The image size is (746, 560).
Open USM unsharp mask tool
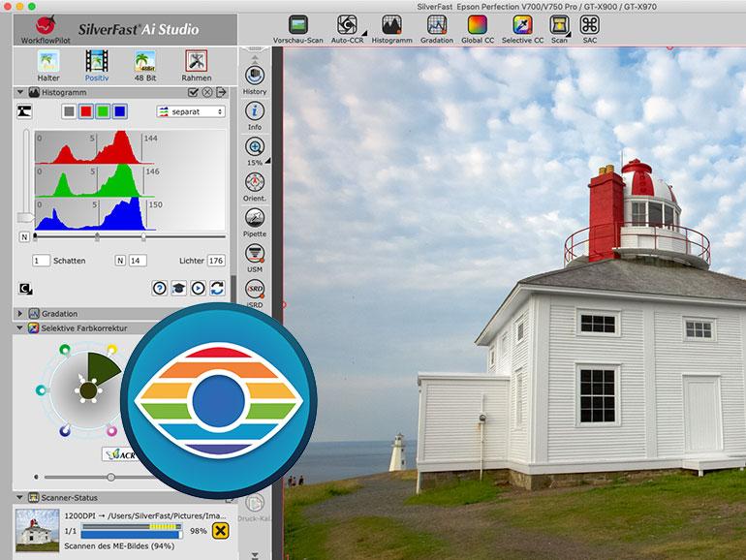coord(255,258)
